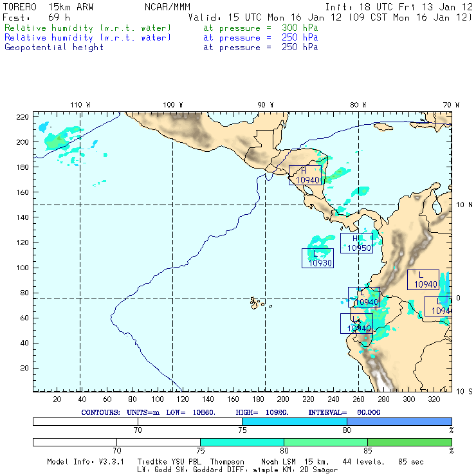Click '250 hPa' in the Geopotential height row
Screen dimensions: 476x476
click(300, 47)
